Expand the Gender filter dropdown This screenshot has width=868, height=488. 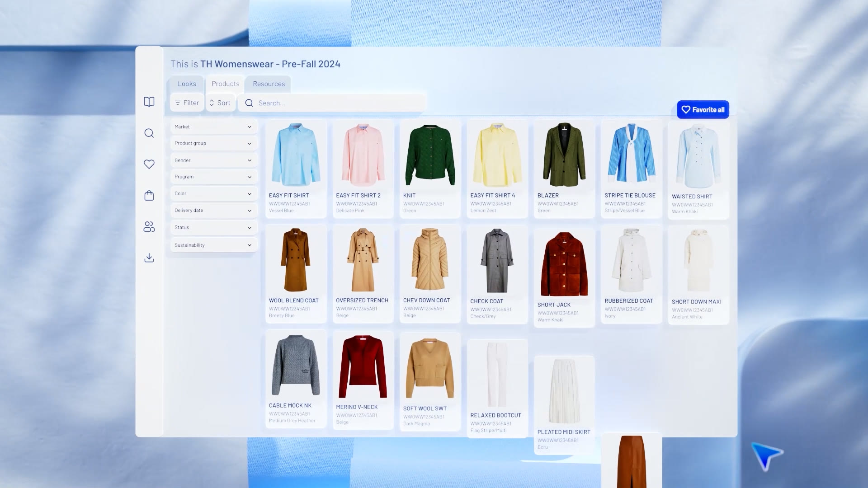[214, 160]
